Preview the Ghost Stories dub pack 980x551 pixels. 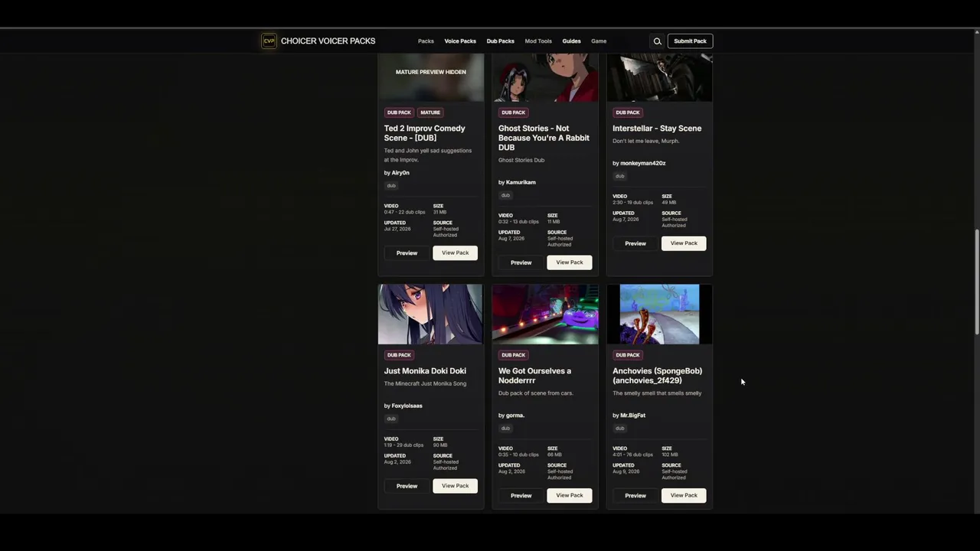[x=521, y=262]
